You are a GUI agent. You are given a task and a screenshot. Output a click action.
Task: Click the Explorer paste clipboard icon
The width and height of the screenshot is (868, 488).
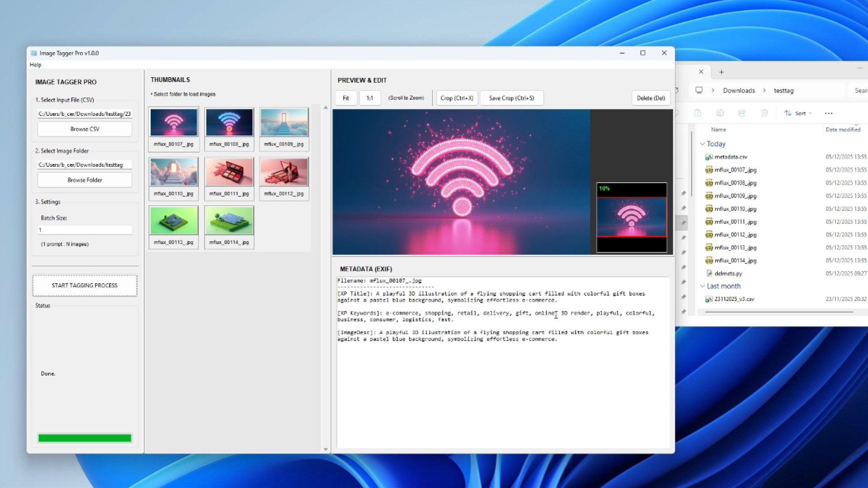[698, 113]
